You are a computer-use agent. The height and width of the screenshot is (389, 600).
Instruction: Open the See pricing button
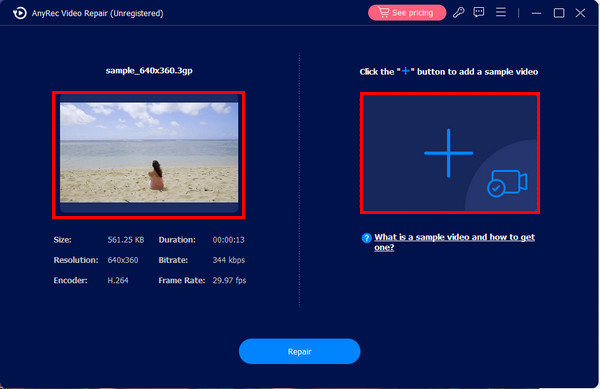point(407,13)
